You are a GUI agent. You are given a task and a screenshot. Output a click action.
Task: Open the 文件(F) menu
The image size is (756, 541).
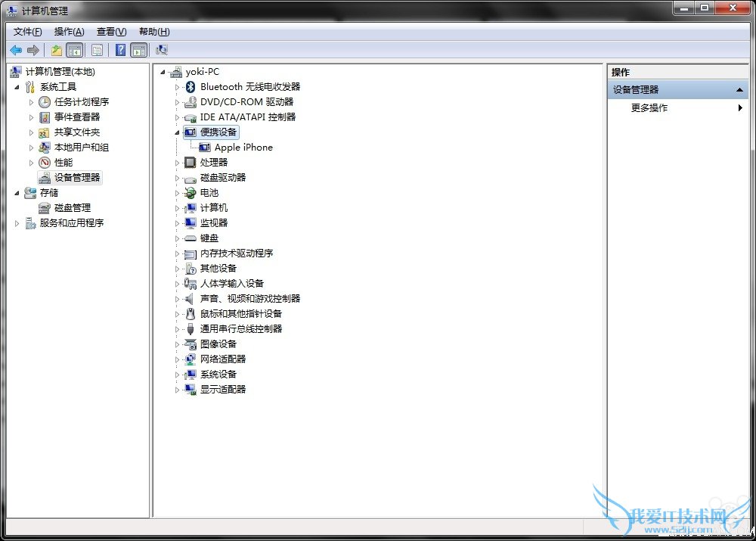tap(27, 32)
